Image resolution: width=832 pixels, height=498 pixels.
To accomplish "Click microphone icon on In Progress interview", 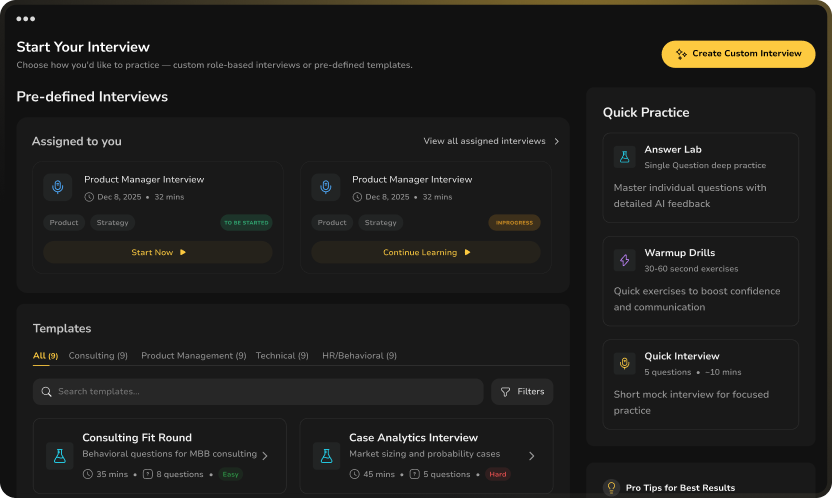I will tap(326, 187).
